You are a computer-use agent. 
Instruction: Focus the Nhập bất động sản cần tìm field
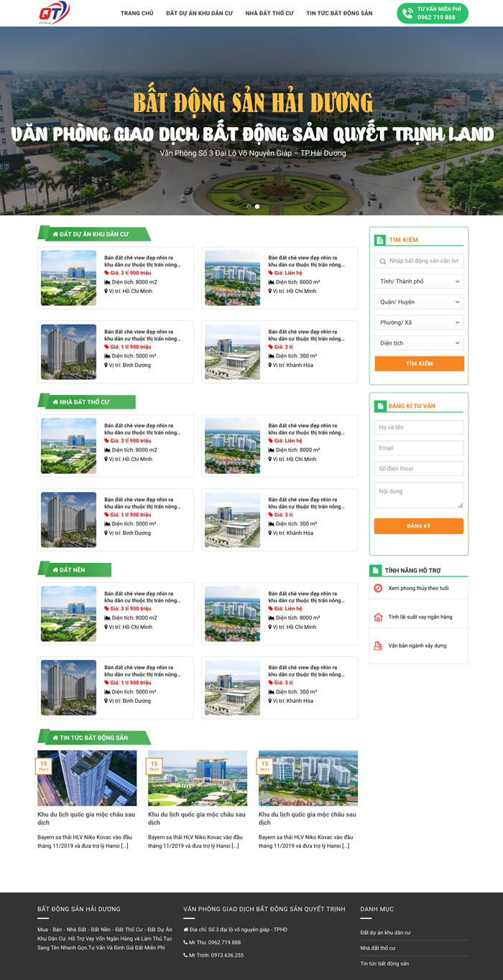419,261
